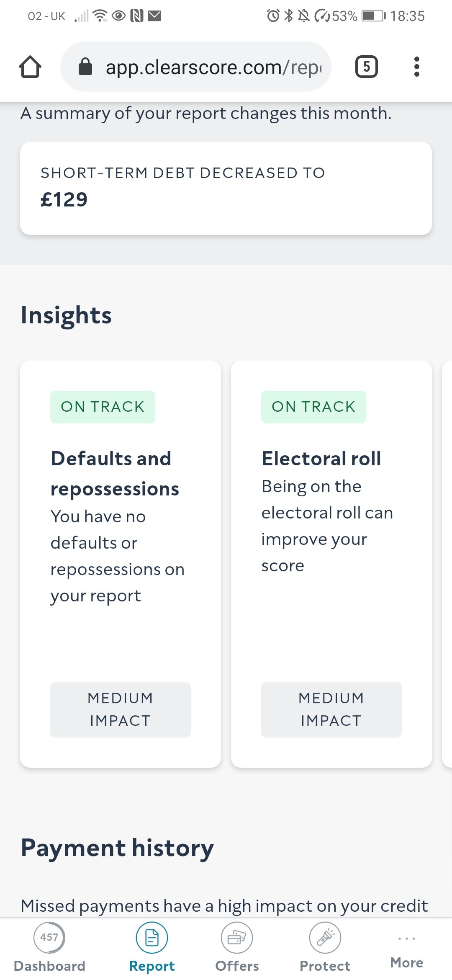Open the tab switcher showing 5 tabs
Viewport: 452px width, 980px height.
(367, 67)
